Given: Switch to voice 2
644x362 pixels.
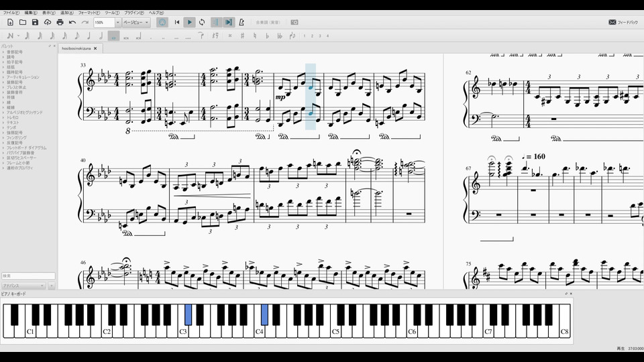Looking at the screenshot, I should pyautogui.click(x=312, y=36).
